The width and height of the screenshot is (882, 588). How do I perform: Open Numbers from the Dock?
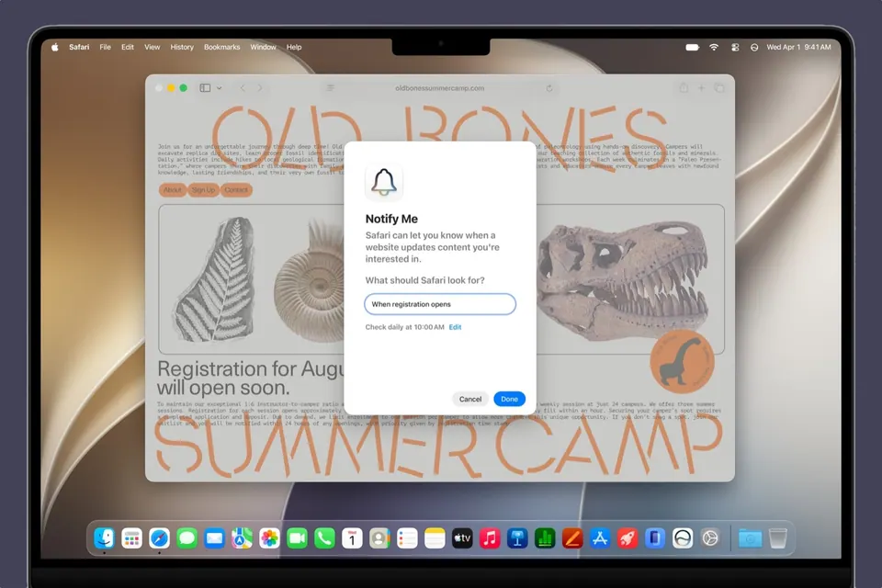pos(545,538)
